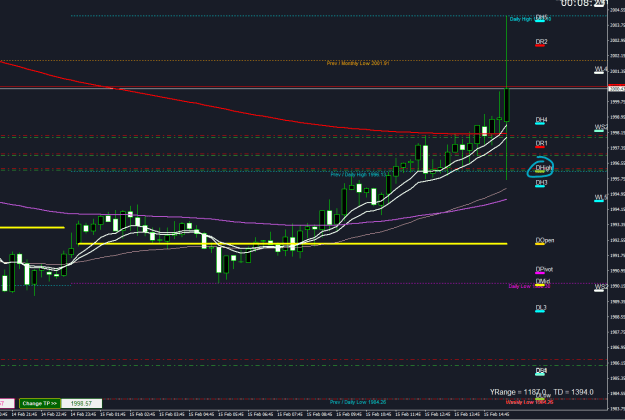Click the circled DHigh level label
Screen dimensions: 625x420
pos(544,168)
